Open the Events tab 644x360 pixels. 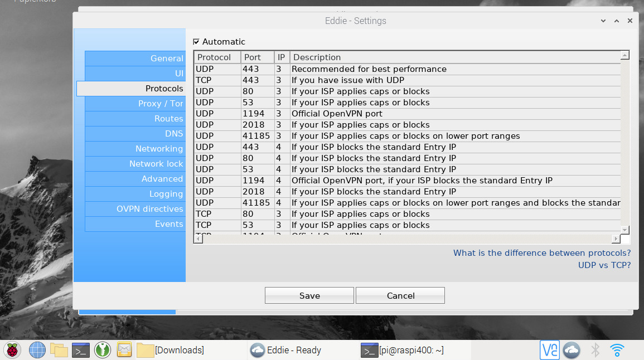click(x=135, y=223)
